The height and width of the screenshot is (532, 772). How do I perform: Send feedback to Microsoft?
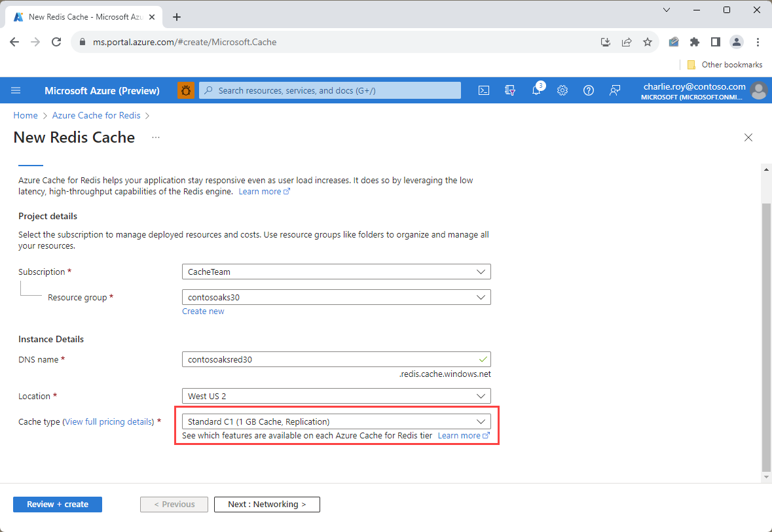614,90
